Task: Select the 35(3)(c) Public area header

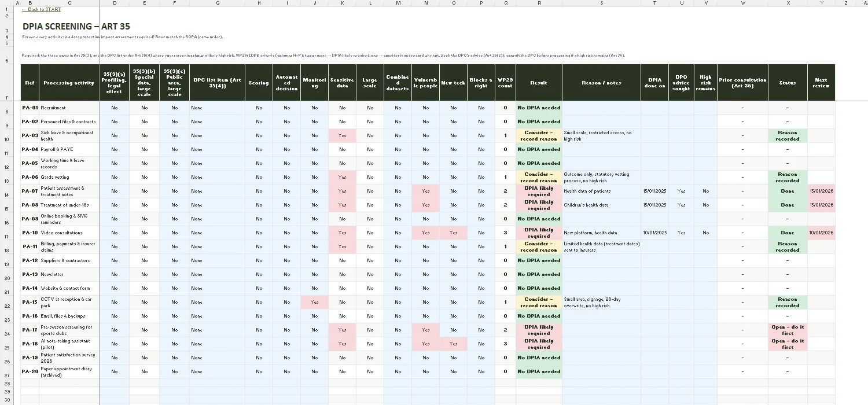Action: tap(175, 83)
